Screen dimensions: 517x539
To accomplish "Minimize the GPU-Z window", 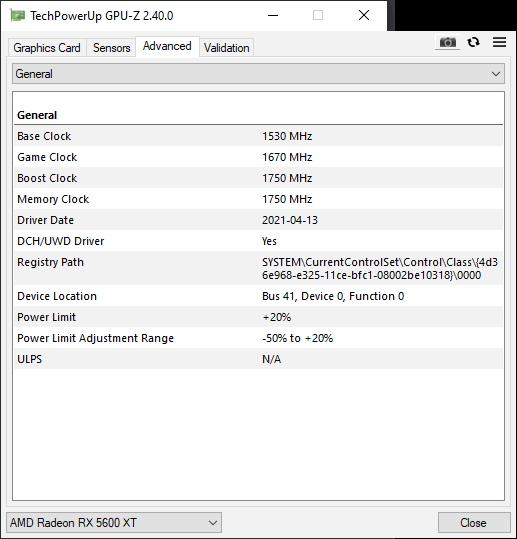I will click(273, 15).
